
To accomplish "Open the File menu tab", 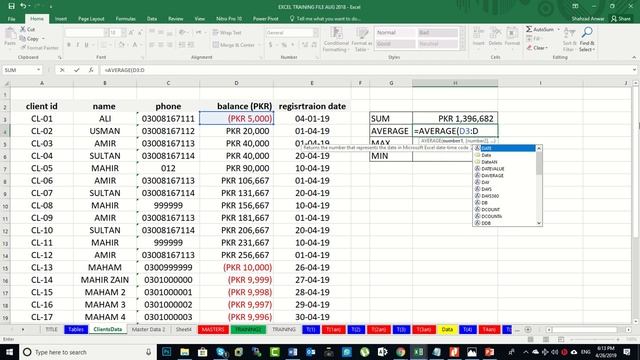I will [x=11, y=19].
